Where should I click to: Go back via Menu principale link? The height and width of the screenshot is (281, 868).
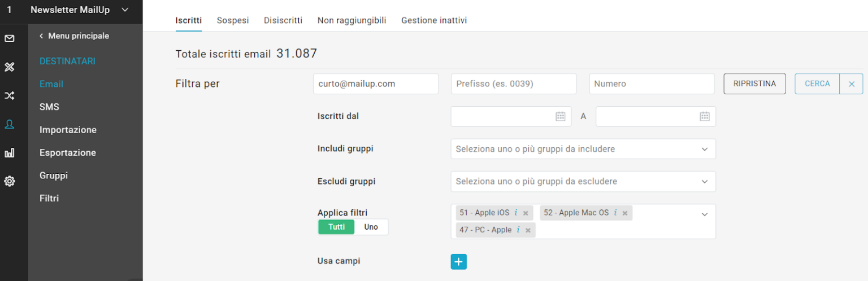[x=74, y=36]
